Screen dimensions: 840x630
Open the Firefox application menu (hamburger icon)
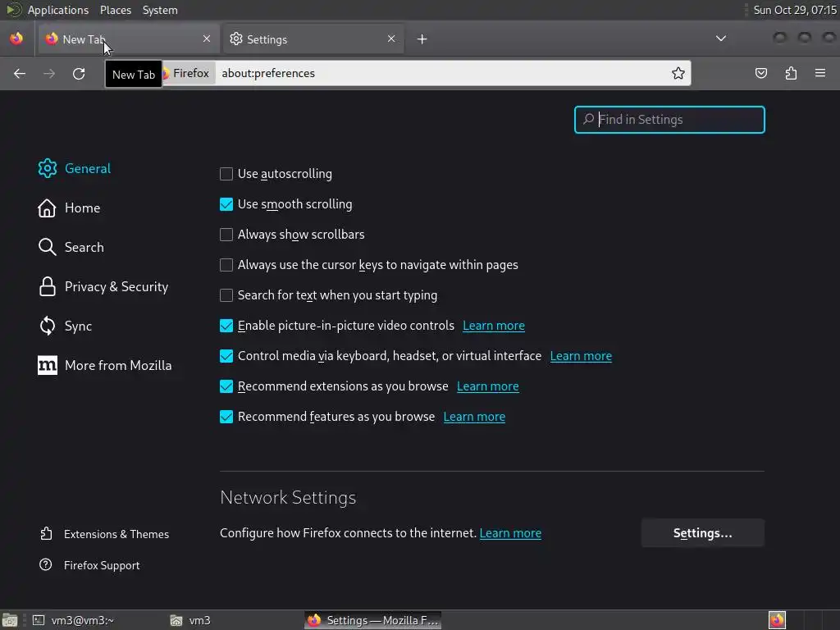point(820,73)
